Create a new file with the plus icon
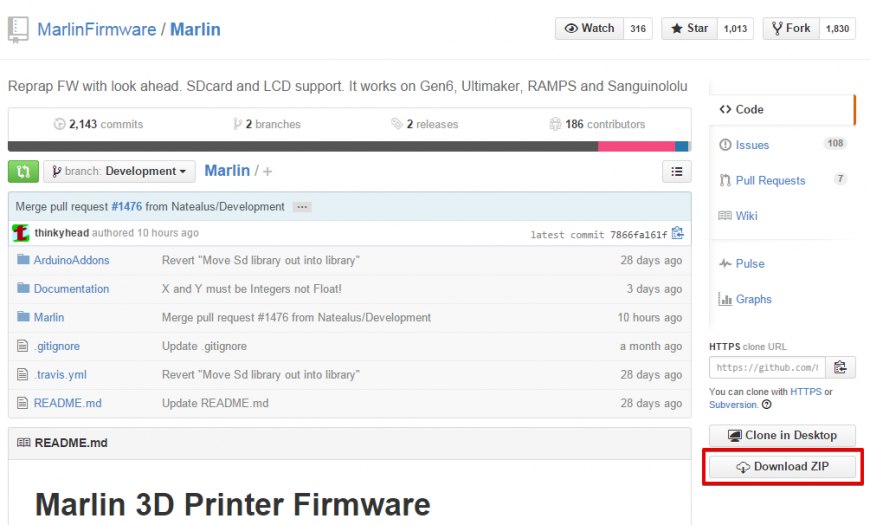Image resolution: width=870 pixels, height=525 pixels. point(267,171)
